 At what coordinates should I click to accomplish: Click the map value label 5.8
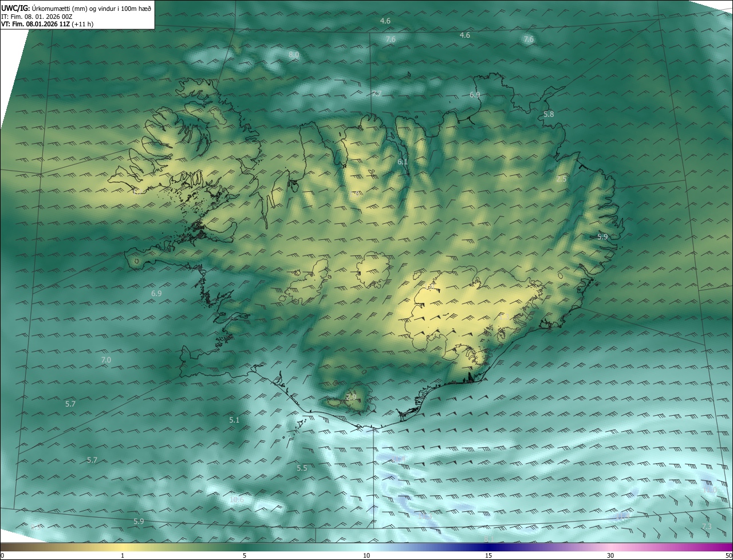coord(549,115)
